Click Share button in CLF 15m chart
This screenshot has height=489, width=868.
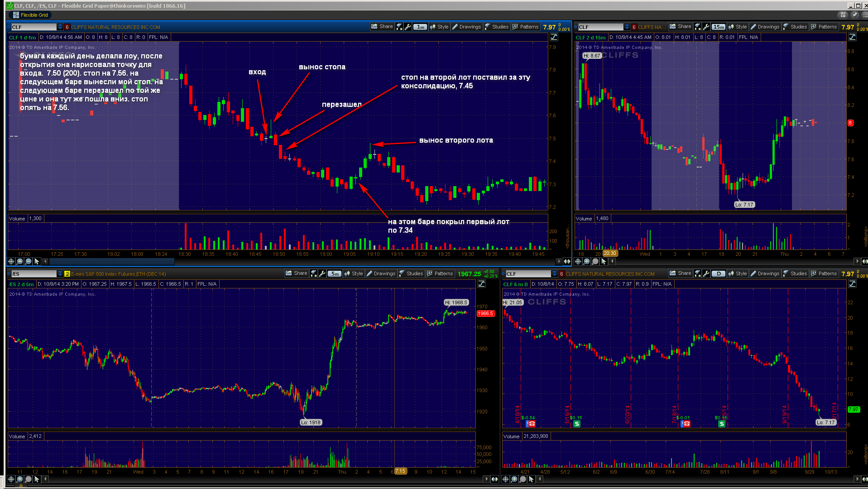tap(681, 27)
